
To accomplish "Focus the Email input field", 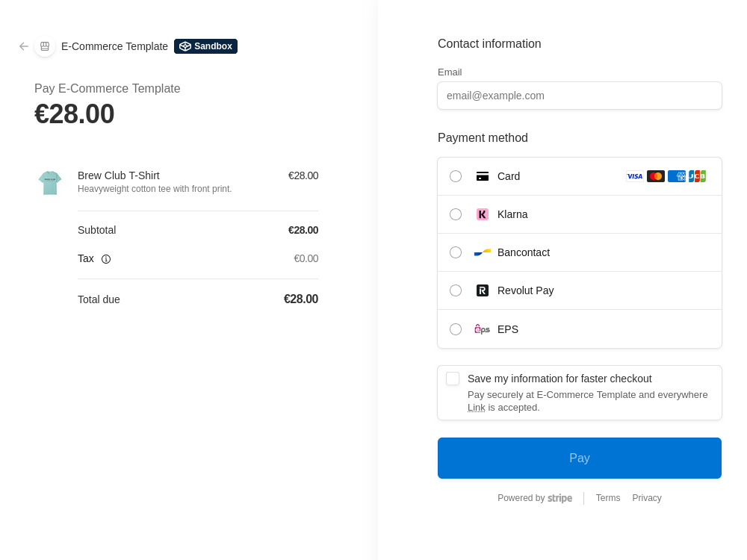I will point(580,96).
